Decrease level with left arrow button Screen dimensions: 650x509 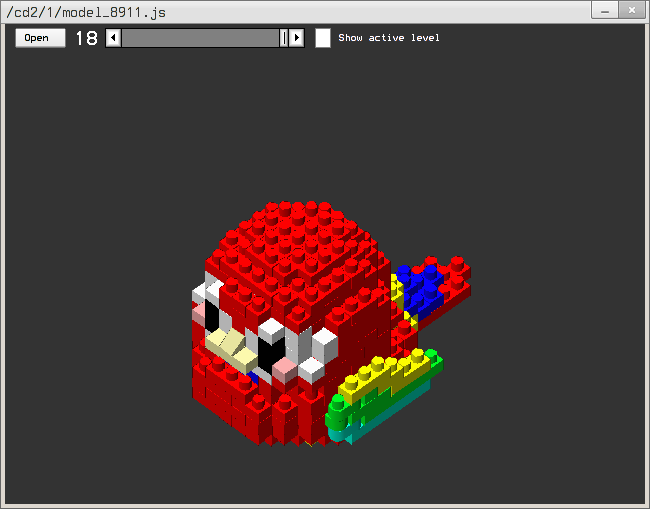coord(113,38)
